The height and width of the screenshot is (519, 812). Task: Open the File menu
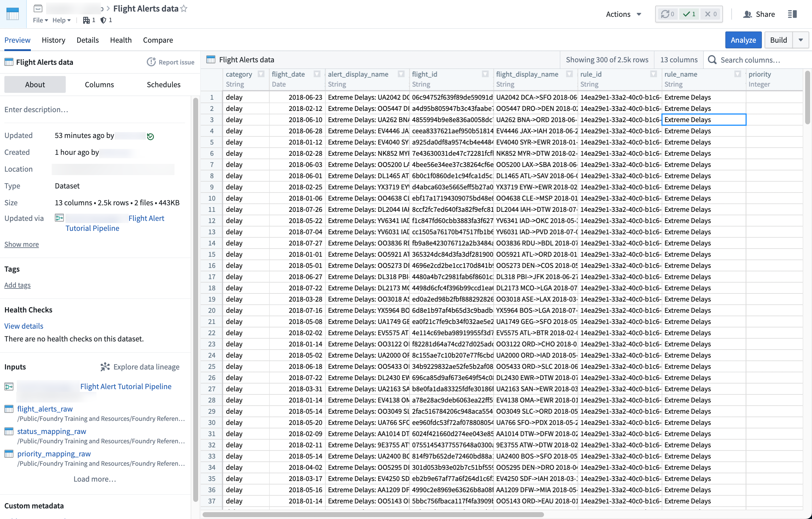(x=38, y=20)
